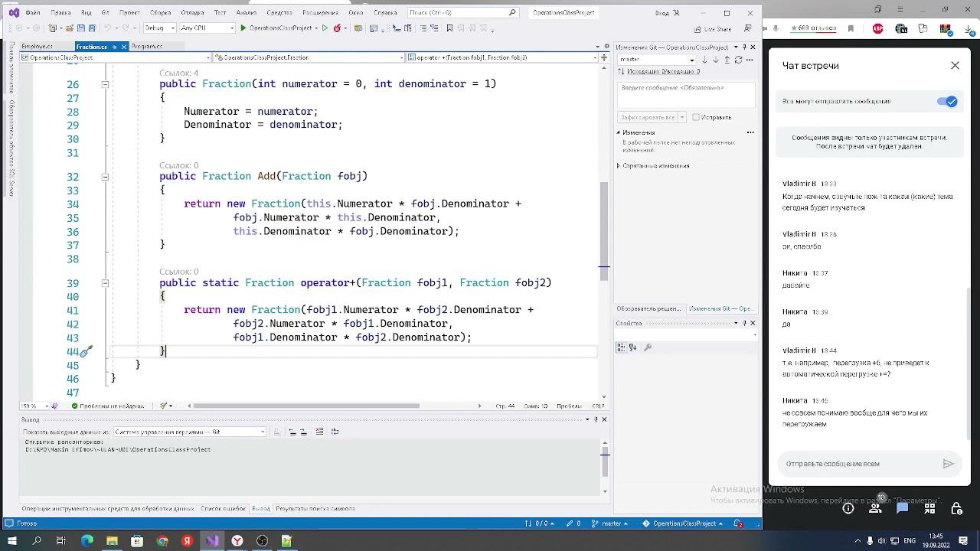The height and width of the screenshot is (551, 980).
Task: Click the 'Зафиксировать все' commit button
Action: tap(648, 117)
